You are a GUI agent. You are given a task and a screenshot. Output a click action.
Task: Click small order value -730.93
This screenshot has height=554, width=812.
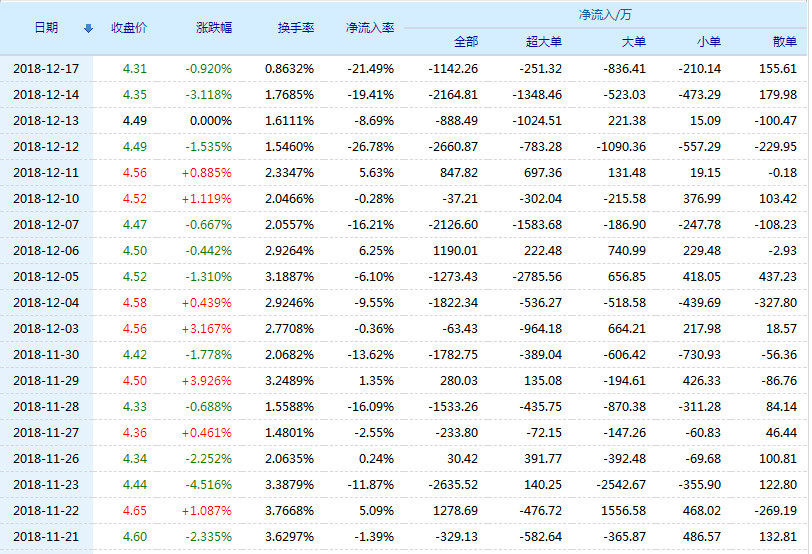click(700, 355)
